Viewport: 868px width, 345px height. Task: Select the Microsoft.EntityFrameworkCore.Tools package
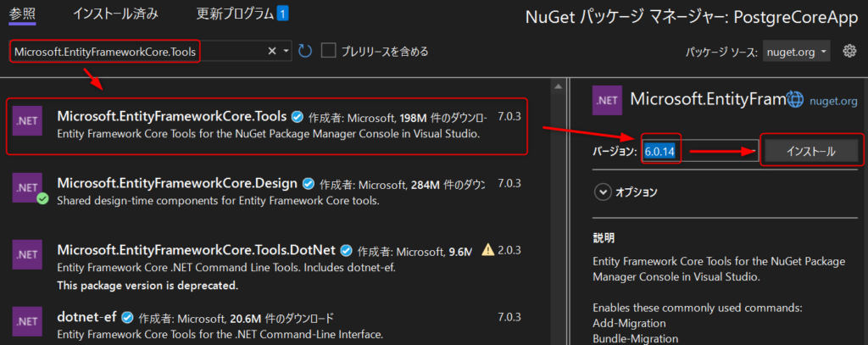tap(267, 125)
